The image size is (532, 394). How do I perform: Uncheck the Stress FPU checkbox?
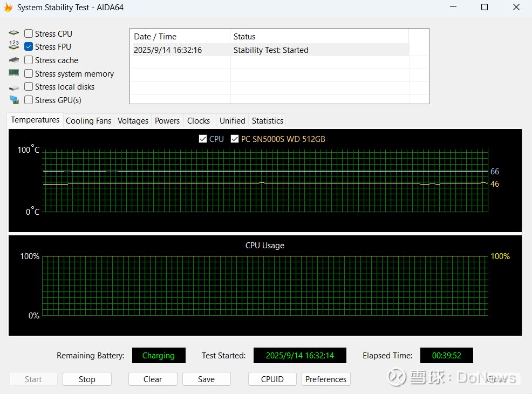[29, 47]
